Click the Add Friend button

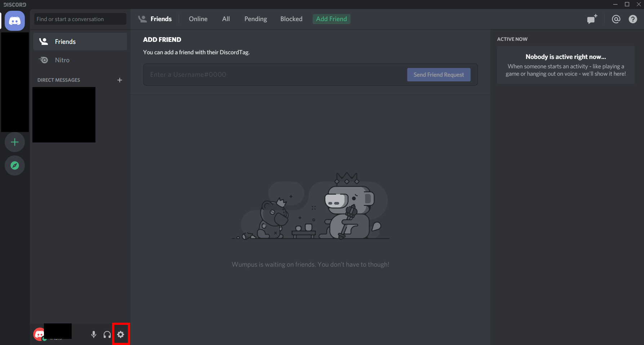331,19
